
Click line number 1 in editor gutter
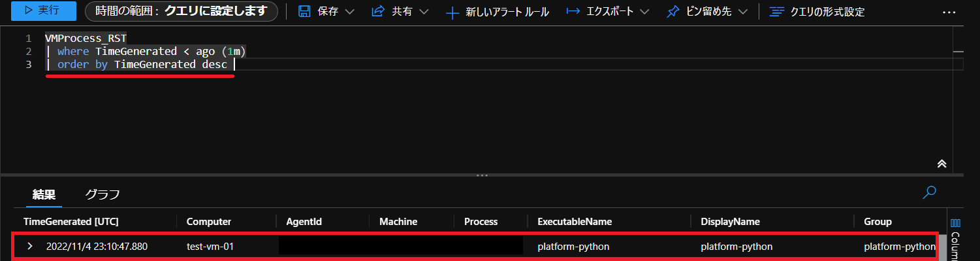(x=29, y=38)
